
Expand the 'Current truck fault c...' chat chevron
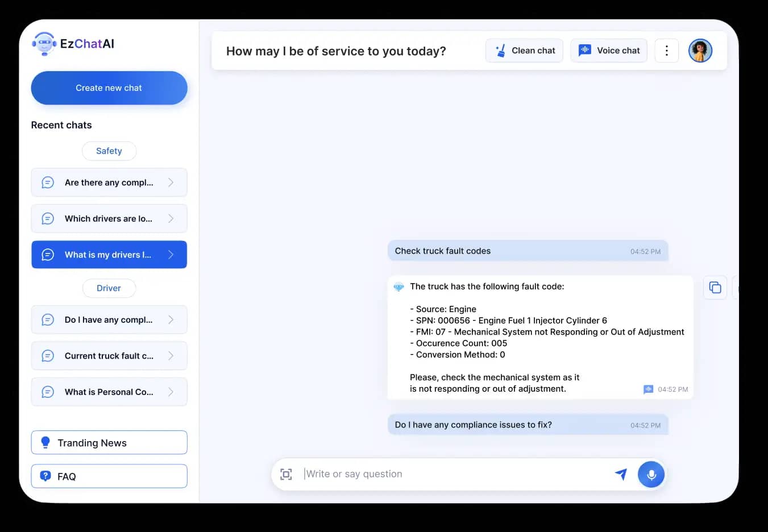pyautogui.click(x=171, y=356)
